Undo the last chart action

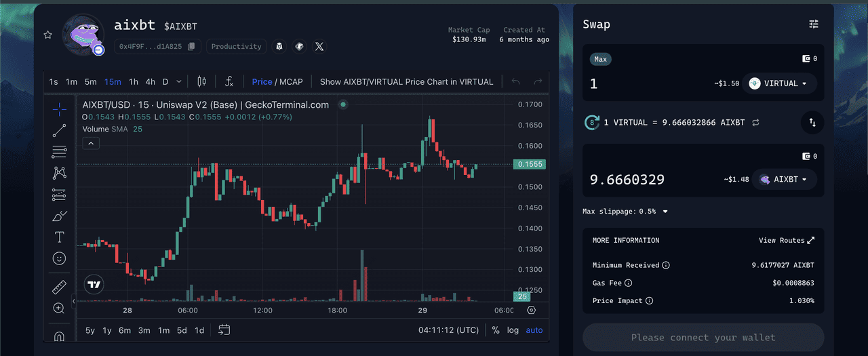515,81
